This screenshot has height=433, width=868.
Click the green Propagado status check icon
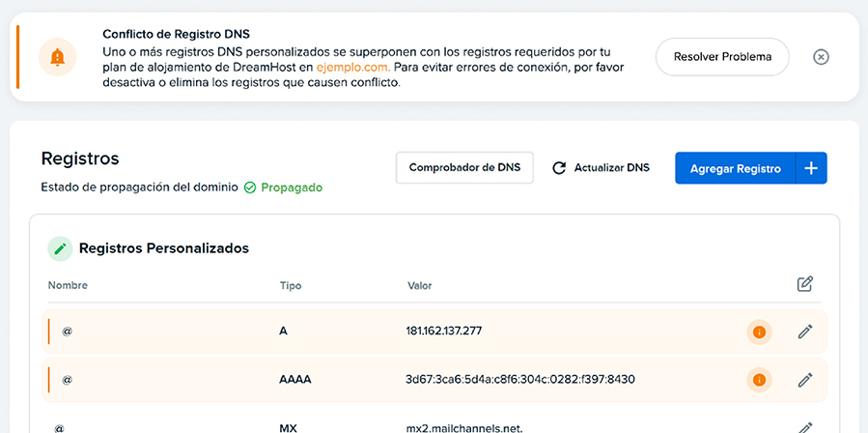pyautogui.click(x=250, y=188)
